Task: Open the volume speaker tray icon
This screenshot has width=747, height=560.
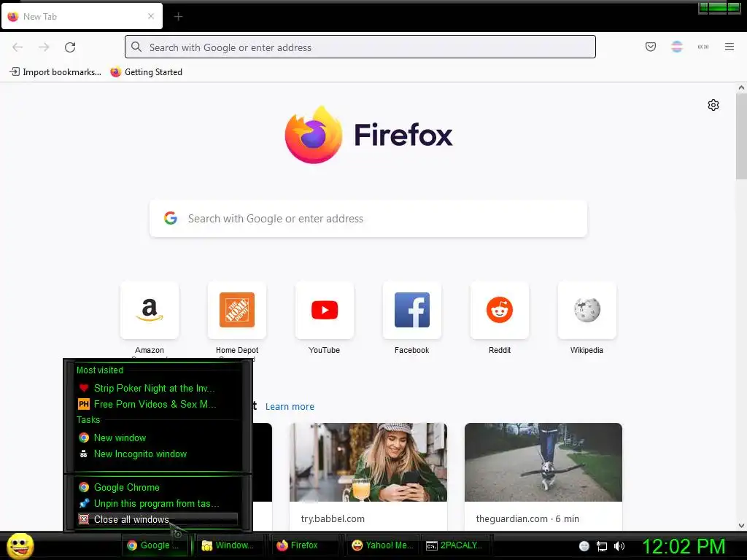Action: [x=619, y=546]
